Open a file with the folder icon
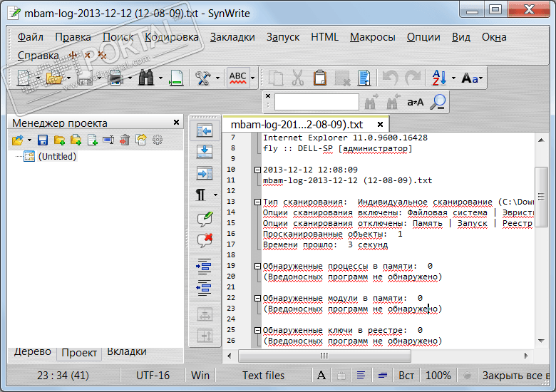The image size is (556, 392). [54, 78]
